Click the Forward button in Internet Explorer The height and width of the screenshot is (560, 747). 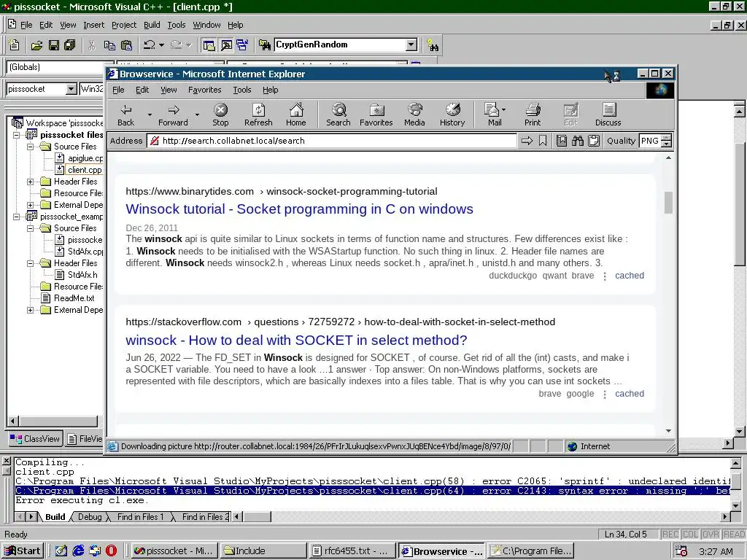point(173,114)
